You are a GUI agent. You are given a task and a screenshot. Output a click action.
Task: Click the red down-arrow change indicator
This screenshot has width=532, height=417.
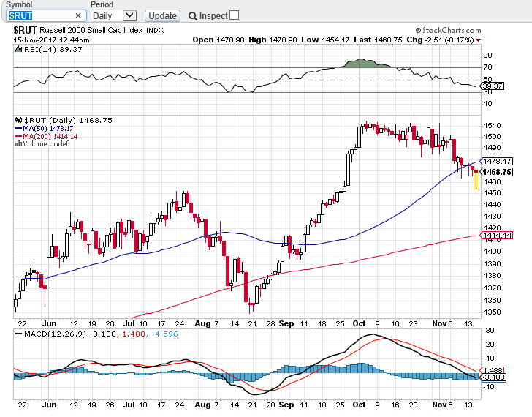[479, 40]
